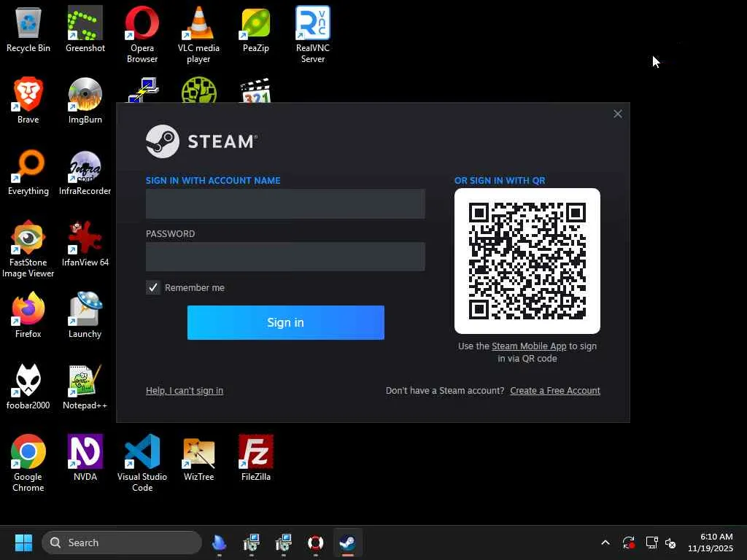The height and width of the screenshot is (560, 747).
Task: Expand the hidden system tray icons
Action: [605, 542]
